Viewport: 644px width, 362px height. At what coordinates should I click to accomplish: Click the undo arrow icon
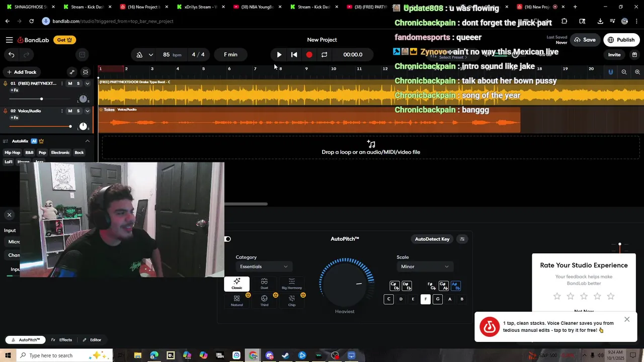tap(12, 54)
